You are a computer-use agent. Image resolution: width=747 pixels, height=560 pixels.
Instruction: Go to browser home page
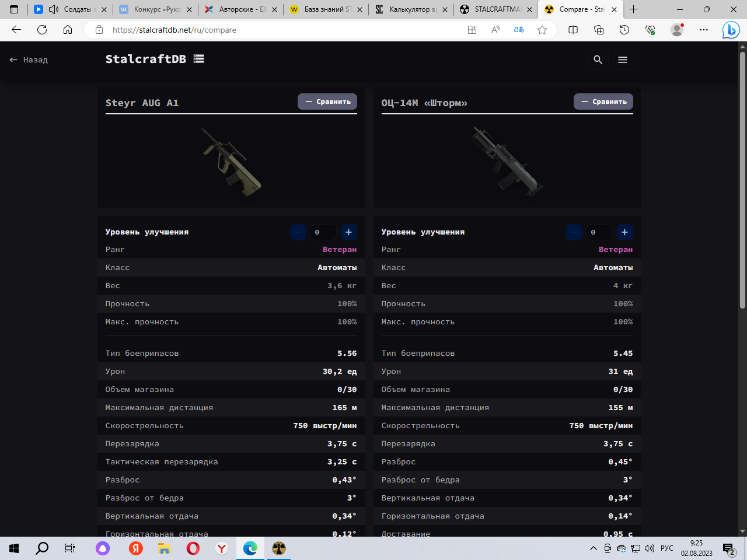pos(68,30)
